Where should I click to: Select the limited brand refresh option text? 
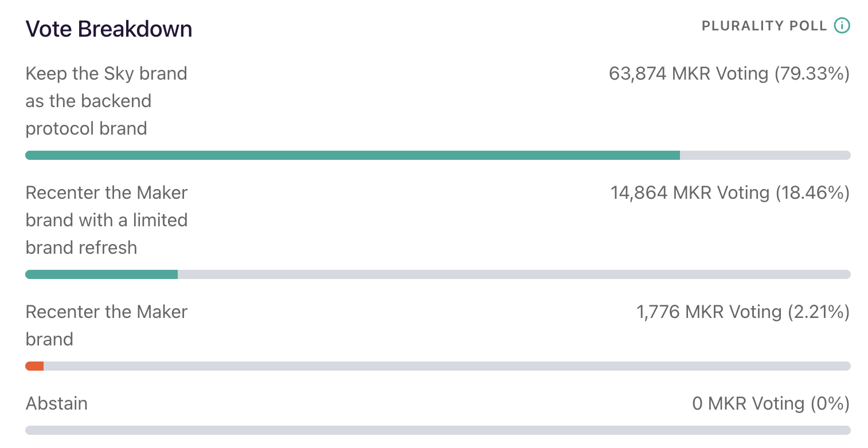click(107, 220)
